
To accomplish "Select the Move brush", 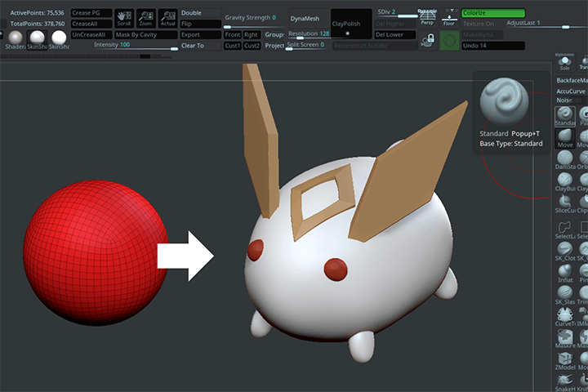I will click(565, 138).
